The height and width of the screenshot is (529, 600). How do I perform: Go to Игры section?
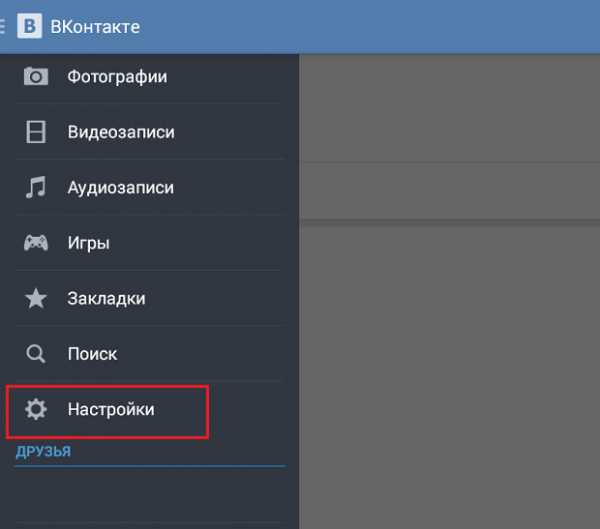point(149,242)
